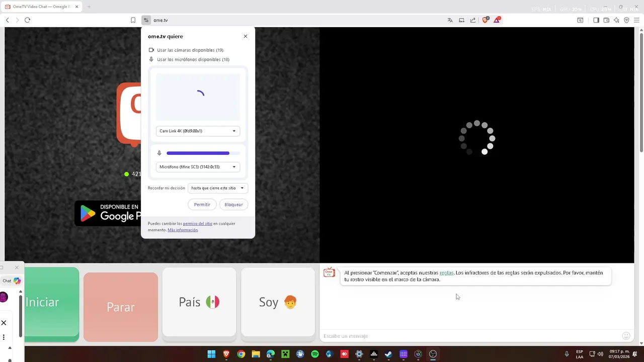Open the browser hamburger menu
This screenshot has width=644, height=362.
pos(636,20)
